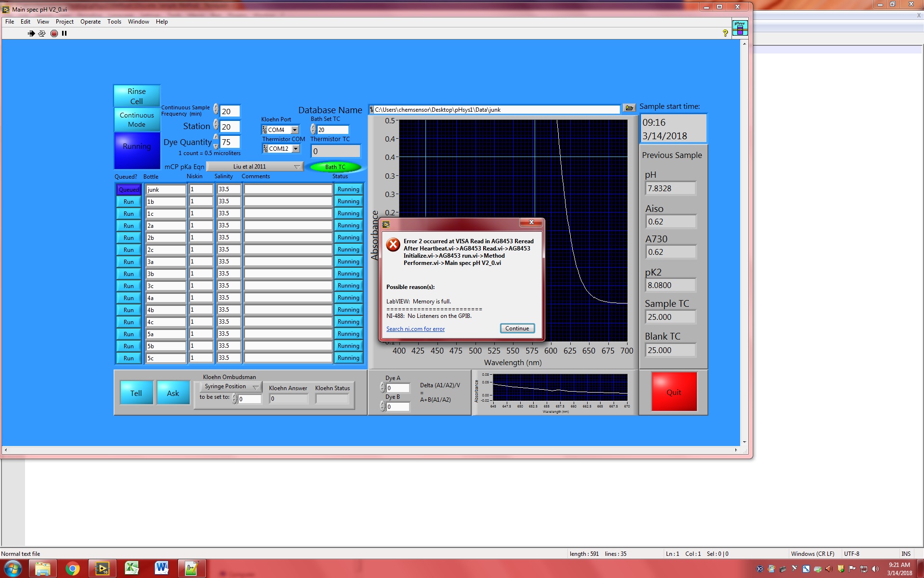Open Excel from the taskbar
Screen dimensions: 924x578
click(x=132, y=568)
